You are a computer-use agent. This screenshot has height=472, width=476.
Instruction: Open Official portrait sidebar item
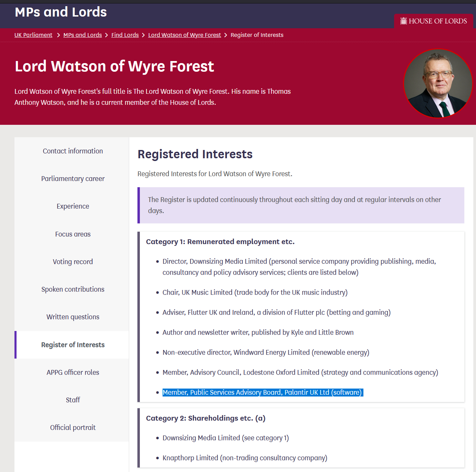pos(73,428)
